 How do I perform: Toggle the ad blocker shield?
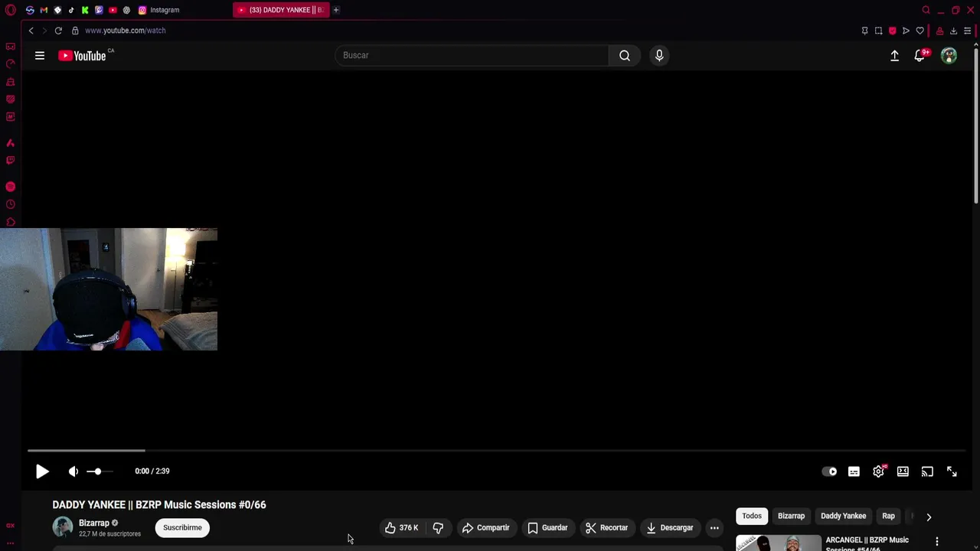coord(893,31)
